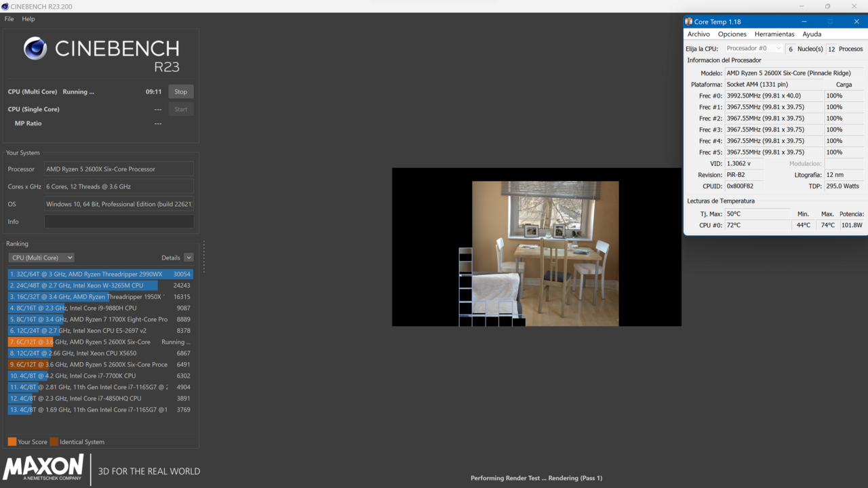The height and width of the screenshot is (488, 868).
Task: Click the Identical System legend swatch
Action: 54,442
